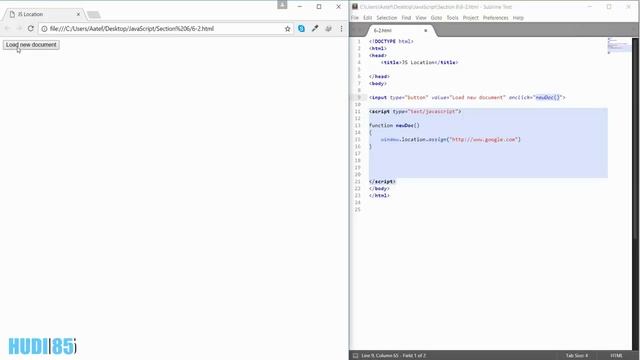Maximize the Chrome window

(319, 7)
